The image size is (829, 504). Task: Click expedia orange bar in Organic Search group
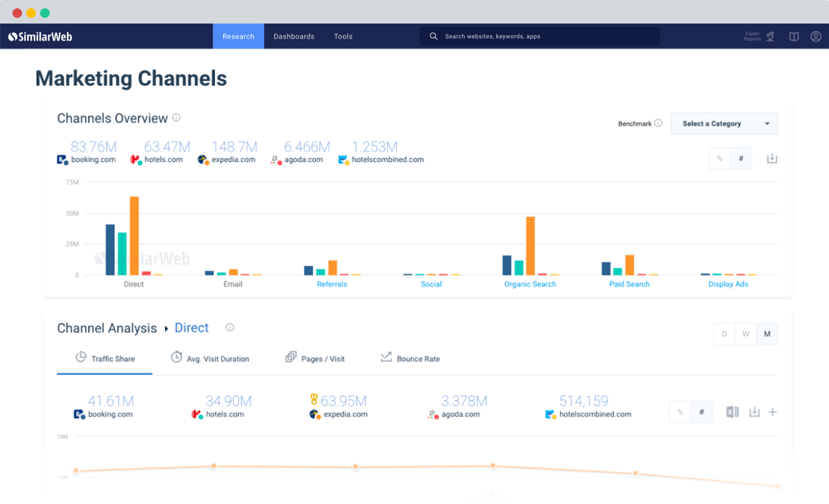pyautogui.click(x=531, y=246)
